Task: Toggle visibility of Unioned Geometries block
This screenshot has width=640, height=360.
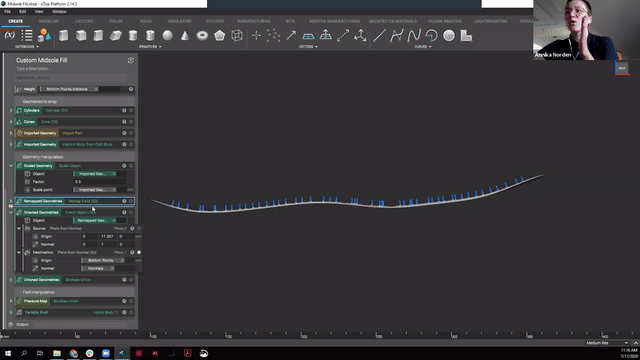Action: [131, 280]
